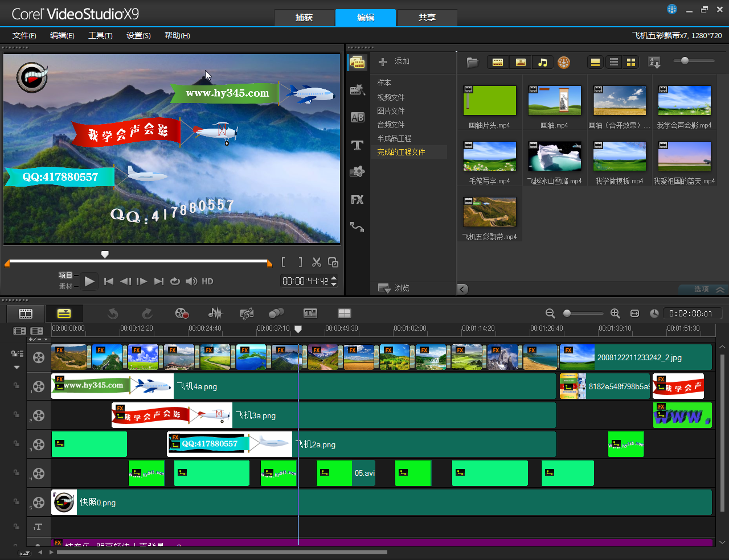
Task: Open the sort clips in library dropdown
Action: pyautogui.click(x=655, y=63)
